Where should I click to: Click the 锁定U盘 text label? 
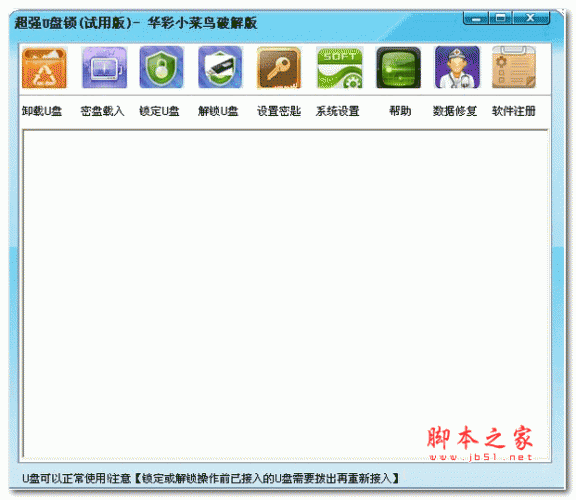tap(159, 111)
